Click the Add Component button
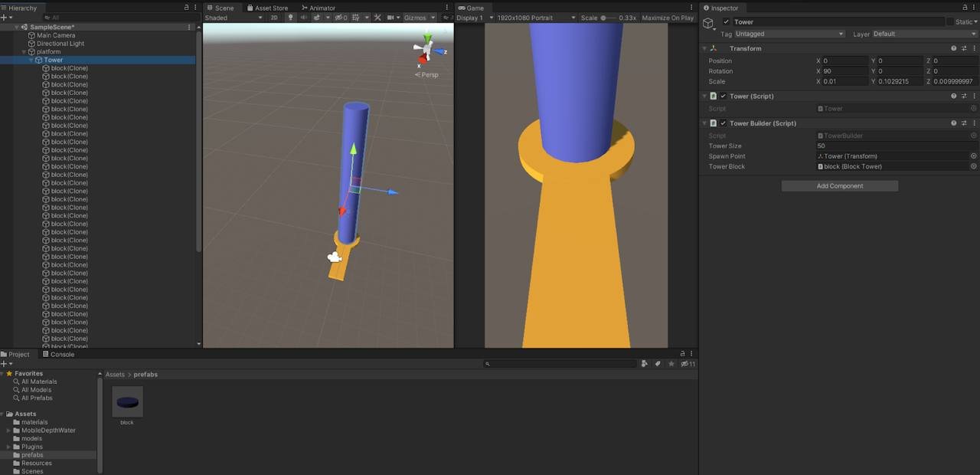 click(839, 185)
